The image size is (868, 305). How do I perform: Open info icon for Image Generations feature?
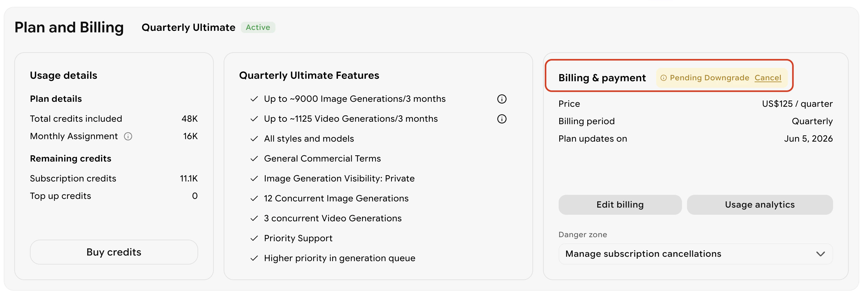coord(502,99)
